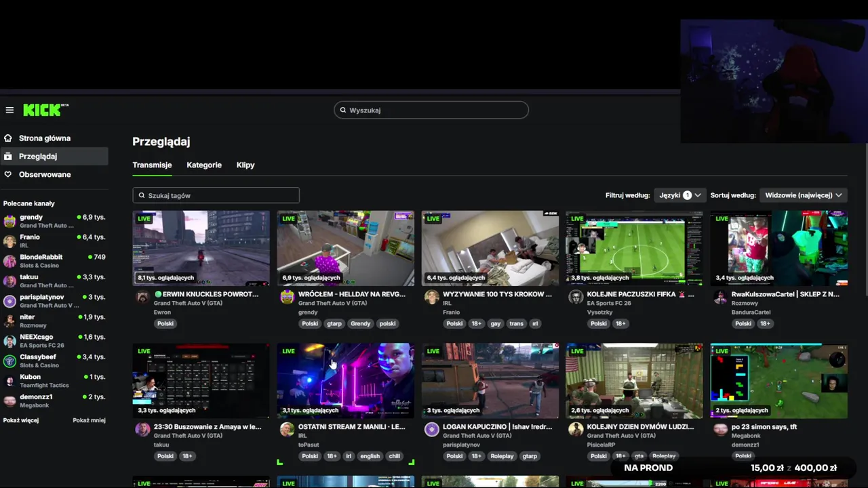Click Ewron streamer avatar under first stream
The width and height of the screenshot is (868, 488).
142,297
